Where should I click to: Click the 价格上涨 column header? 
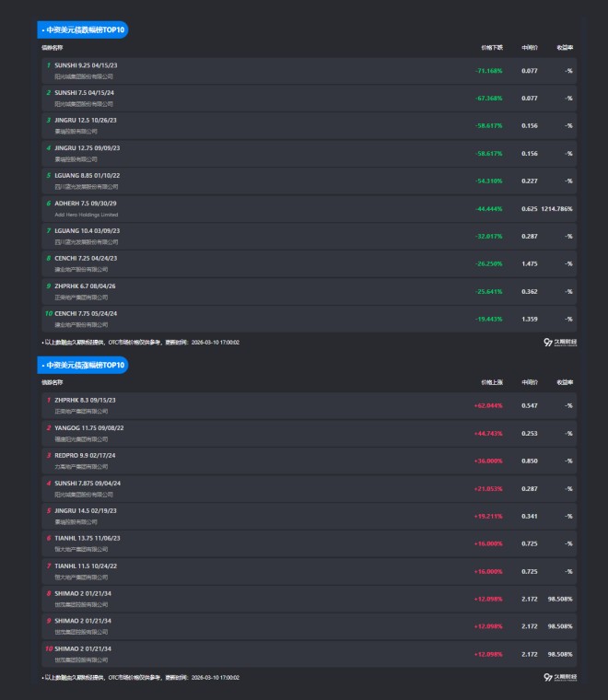(x=492, y=381)
